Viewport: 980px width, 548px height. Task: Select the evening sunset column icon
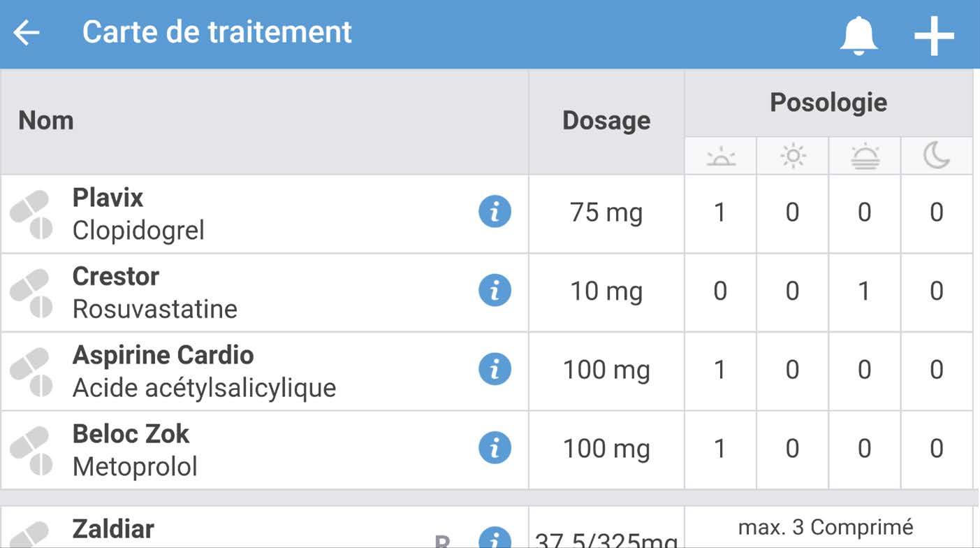(x=865, y=156)
